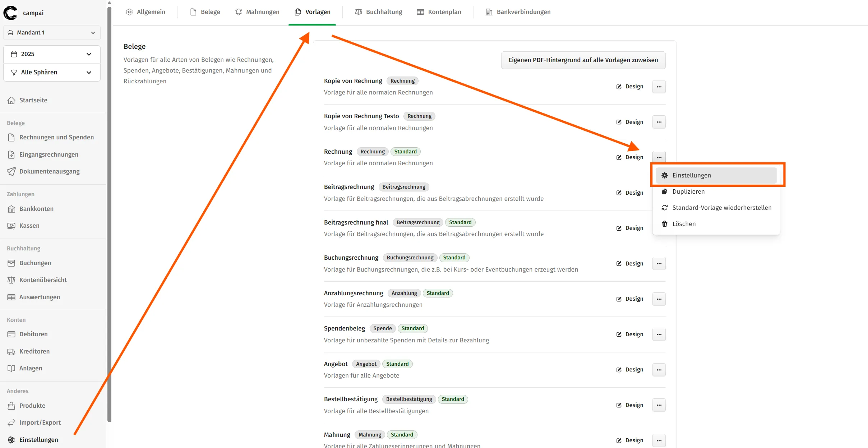Open Kontenübersicht from the sidebar
The height and width of the screenshot is (448, 868).
coord(43,280)
